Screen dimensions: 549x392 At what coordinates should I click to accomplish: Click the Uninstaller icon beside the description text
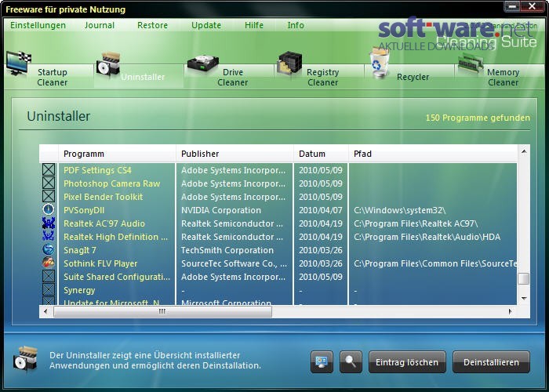point(25,358)
